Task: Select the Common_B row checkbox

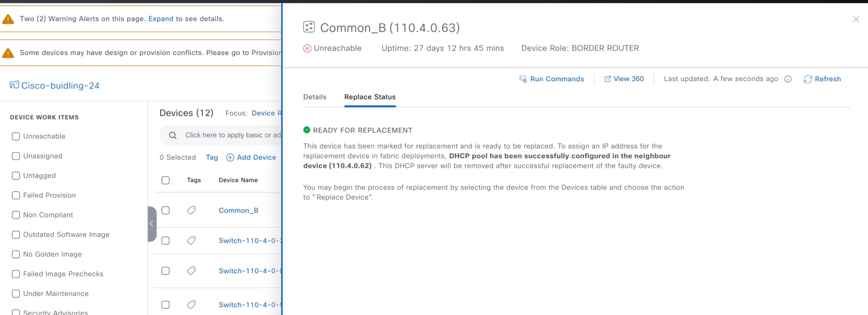Action: 166,210
